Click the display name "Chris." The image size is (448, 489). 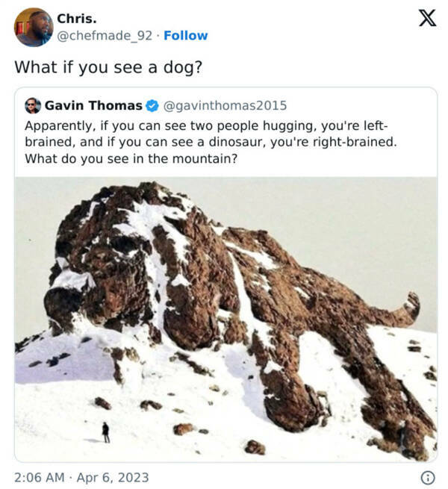pos(77,18)
